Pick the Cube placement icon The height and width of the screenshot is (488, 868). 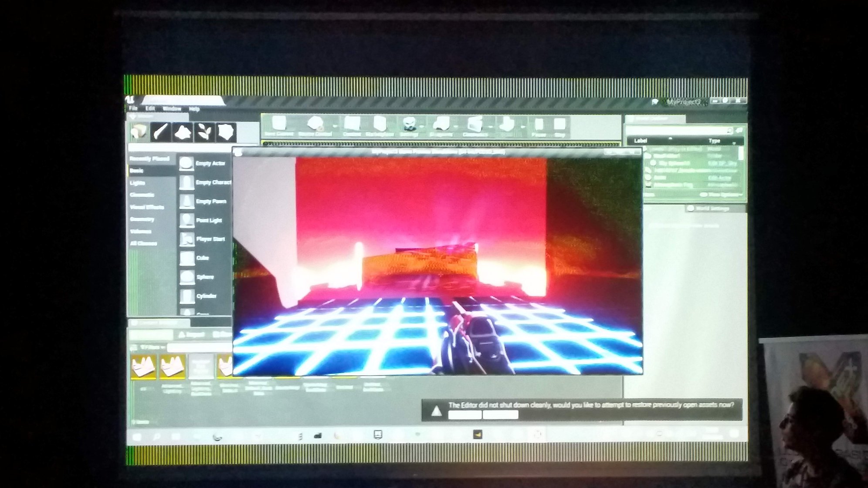tap(186, 258)
